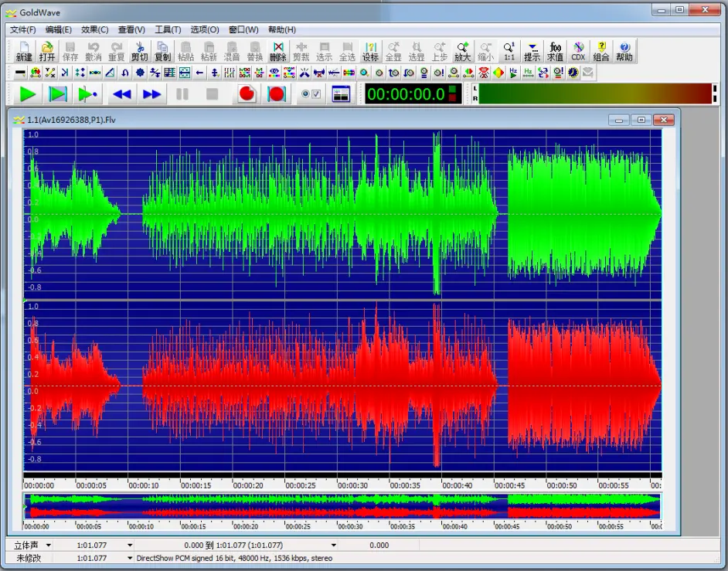The height and width of the screenshot is (571, 728).
Task: Open the 帮助(H) menu
Action: coord(282,29)
